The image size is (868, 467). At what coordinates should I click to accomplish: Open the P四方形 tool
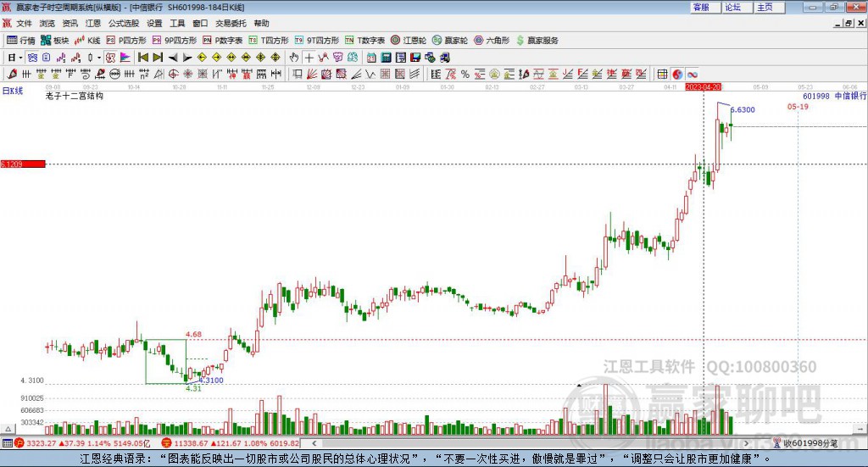tap(126, 41)
